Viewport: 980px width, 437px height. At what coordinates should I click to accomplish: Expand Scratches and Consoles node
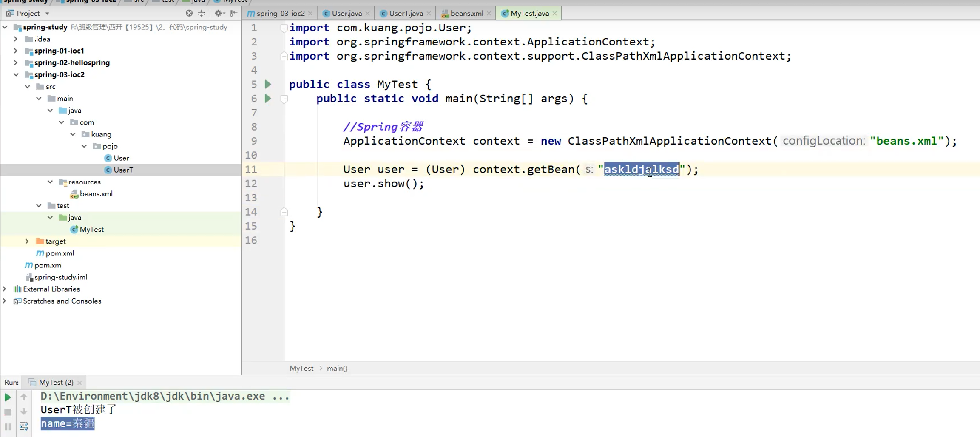5,301
